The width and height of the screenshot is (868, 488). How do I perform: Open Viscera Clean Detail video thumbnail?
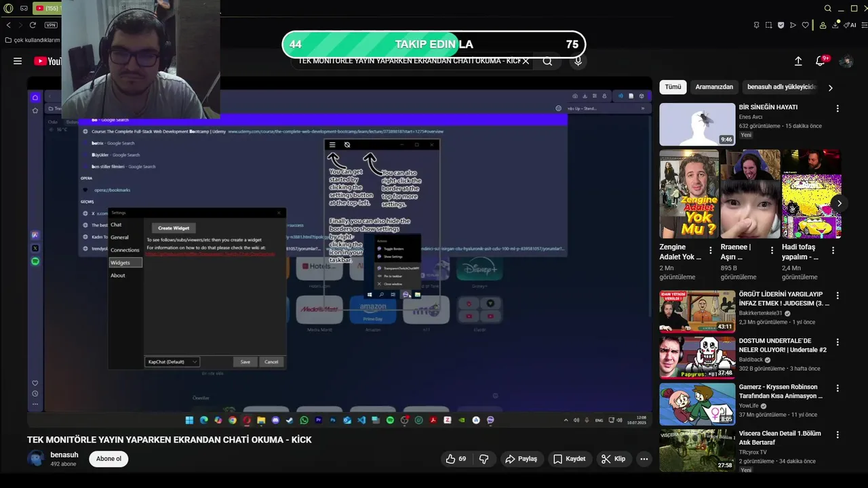coord(697,450)
